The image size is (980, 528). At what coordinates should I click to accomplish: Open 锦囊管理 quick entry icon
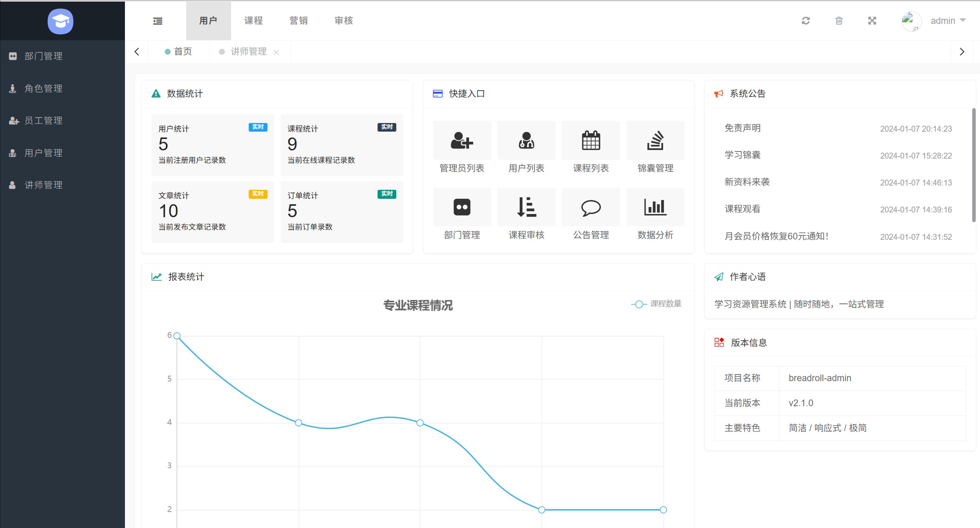pos(655,141)
